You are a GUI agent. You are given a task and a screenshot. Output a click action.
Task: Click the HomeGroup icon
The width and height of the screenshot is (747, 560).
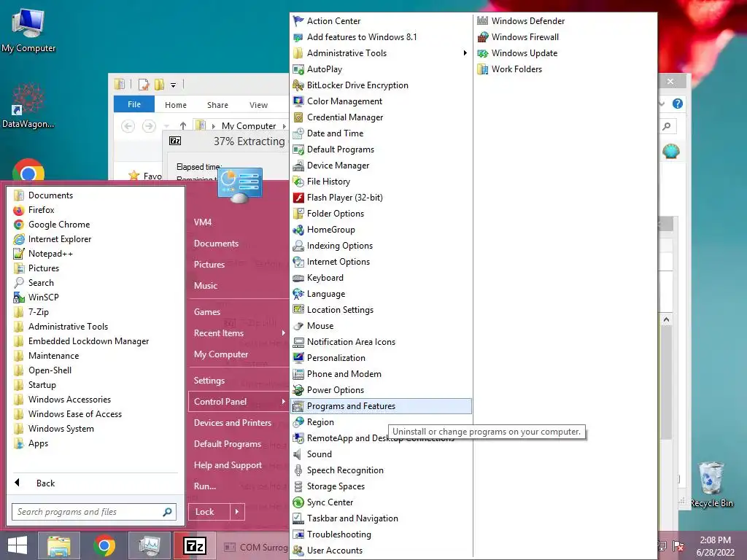point(298,230)
